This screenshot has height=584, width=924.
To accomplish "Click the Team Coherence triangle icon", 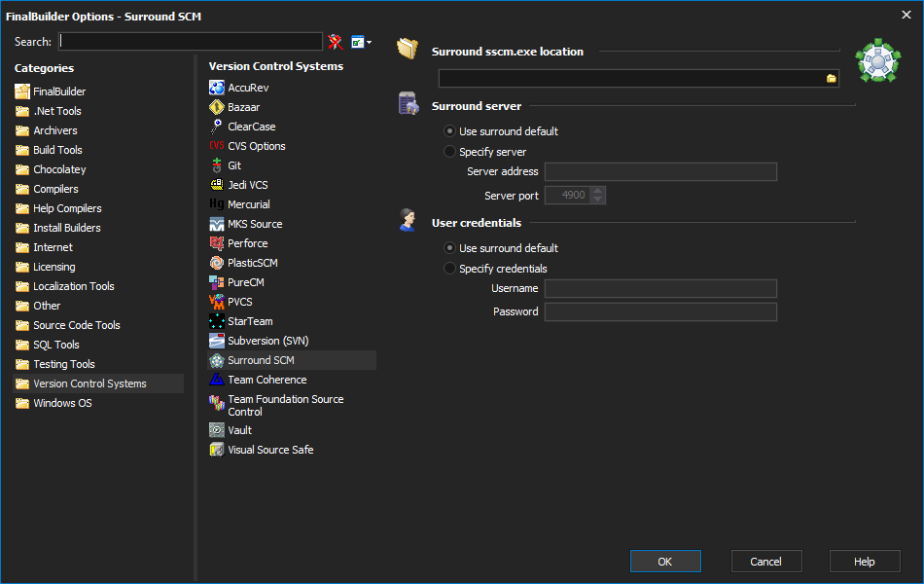I will click(217, 380).
